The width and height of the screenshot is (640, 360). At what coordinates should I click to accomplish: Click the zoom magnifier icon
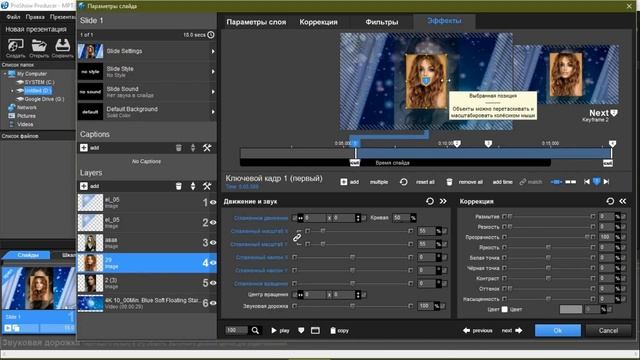click(x=255, y=330)
